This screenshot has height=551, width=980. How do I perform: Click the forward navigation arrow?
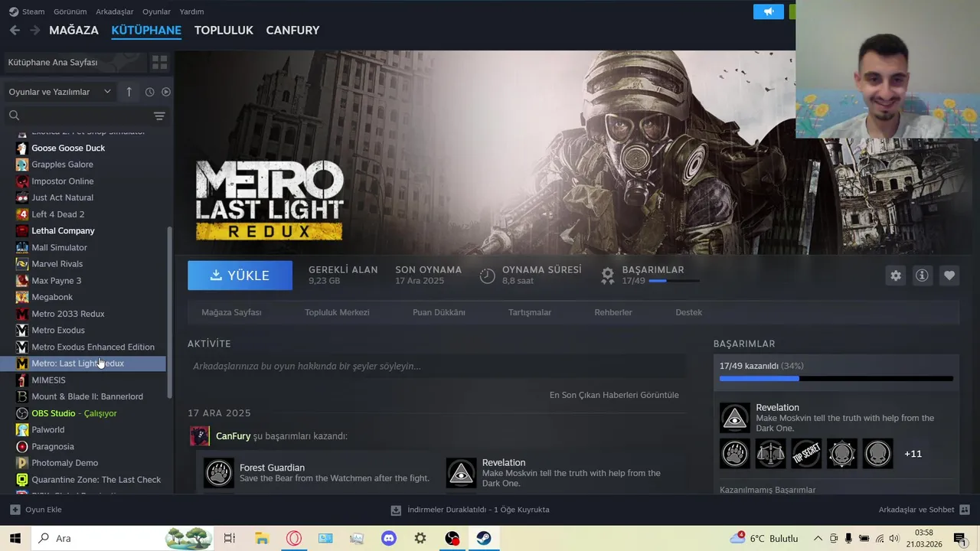click(34, 30)
